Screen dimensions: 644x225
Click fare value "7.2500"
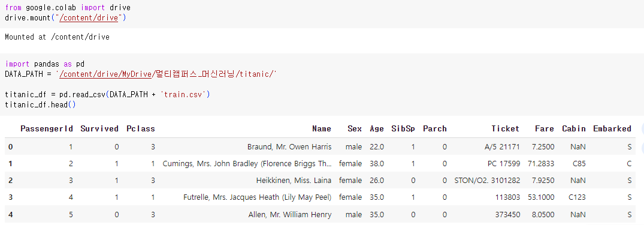(543, 147)
